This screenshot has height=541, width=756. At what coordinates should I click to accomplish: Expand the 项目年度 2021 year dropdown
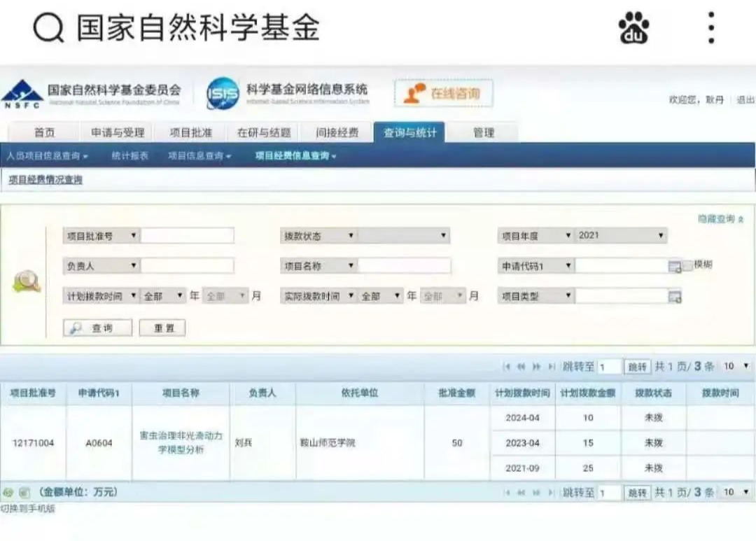[x=621, y=236]
